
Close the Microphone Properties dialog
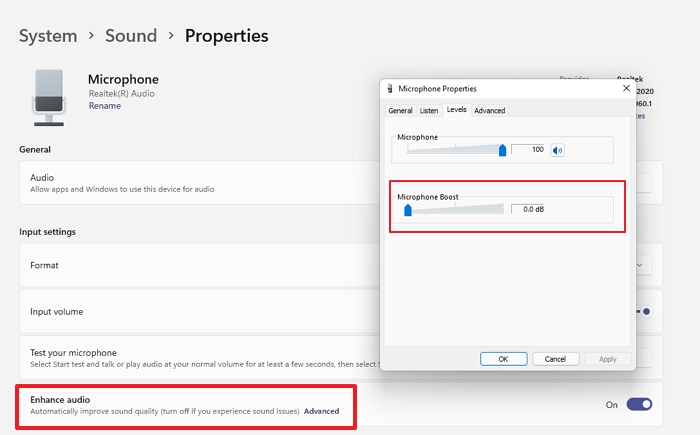click(x=625, y=89)
